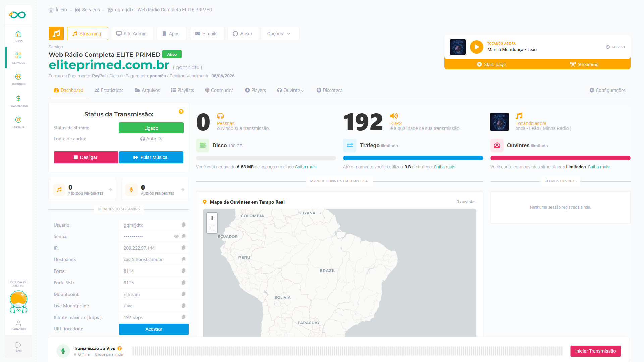Click the Sair logout icon
The width and height of the screenshot is (644, 362).
point(18,345)
